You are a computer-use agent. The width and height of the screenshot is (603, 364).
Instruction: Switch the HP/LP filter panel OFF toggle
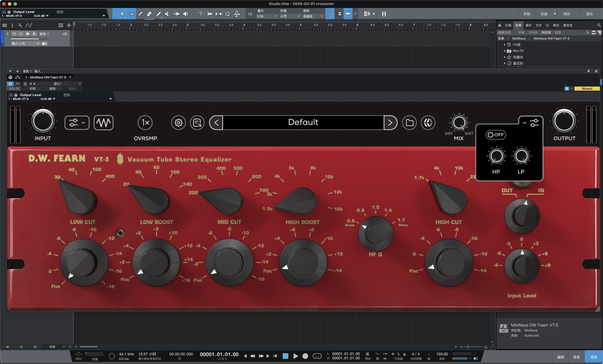coord(495,135)
